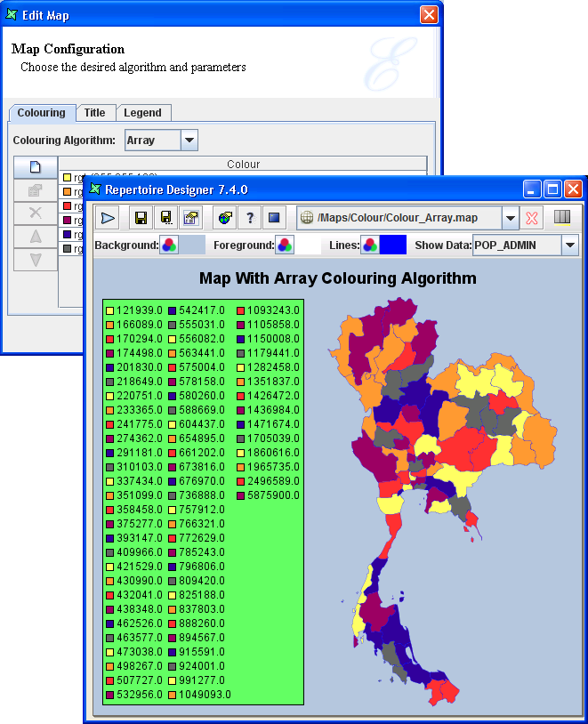Open the Show Data POP_ADMIN dropdown

570,245
